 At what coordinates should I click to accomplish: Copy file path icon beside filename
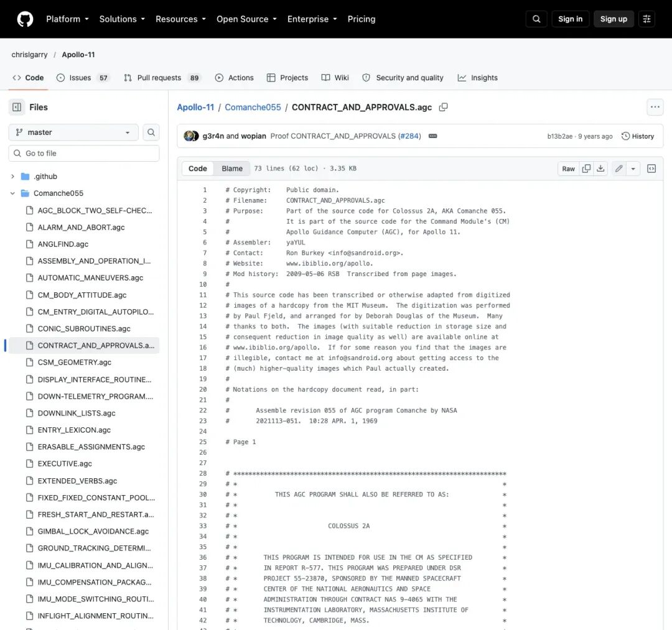pyautogui.click(x=443, y=107)
